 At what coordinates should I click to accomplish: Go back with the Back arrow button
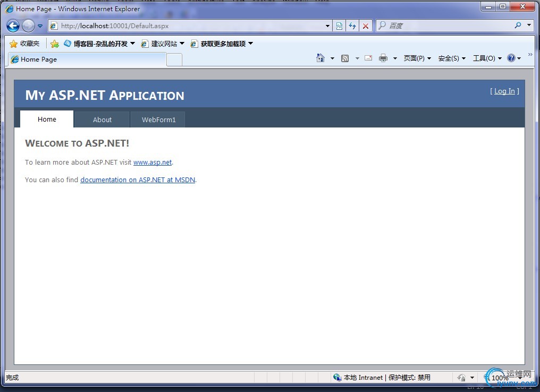coord(13,26)
